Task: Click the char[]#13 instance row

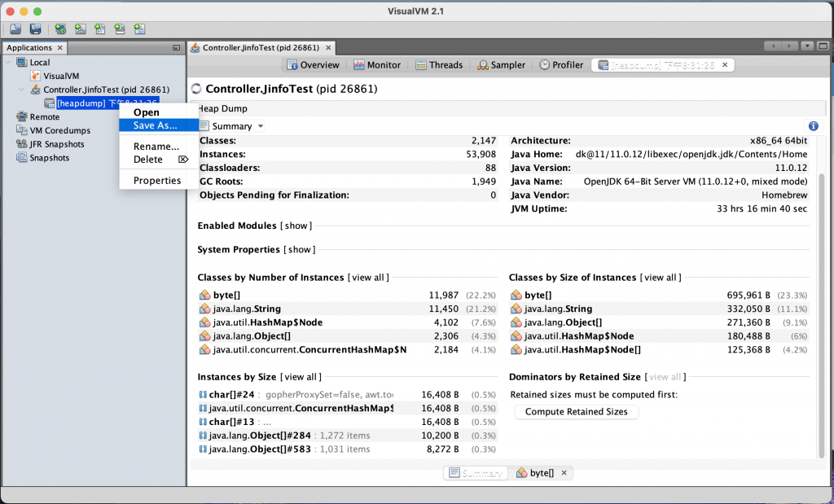Action: 347,422
